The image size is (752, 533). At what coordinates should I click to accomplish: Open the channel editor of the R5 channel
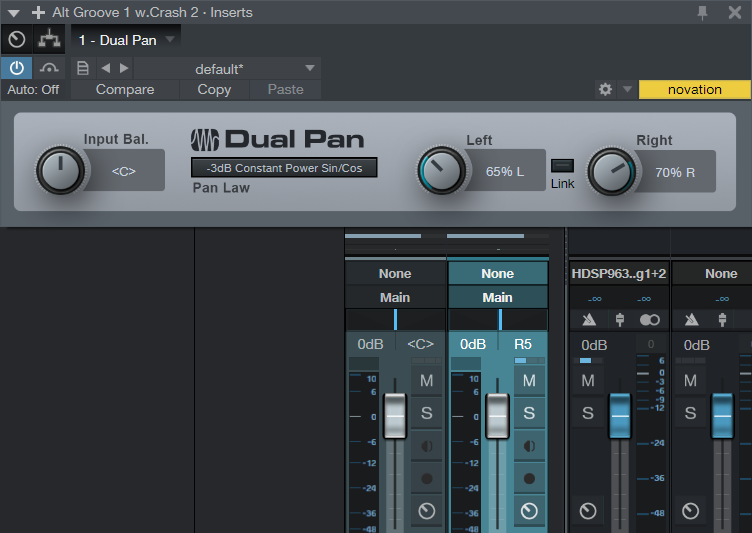[x=529, y=511]
